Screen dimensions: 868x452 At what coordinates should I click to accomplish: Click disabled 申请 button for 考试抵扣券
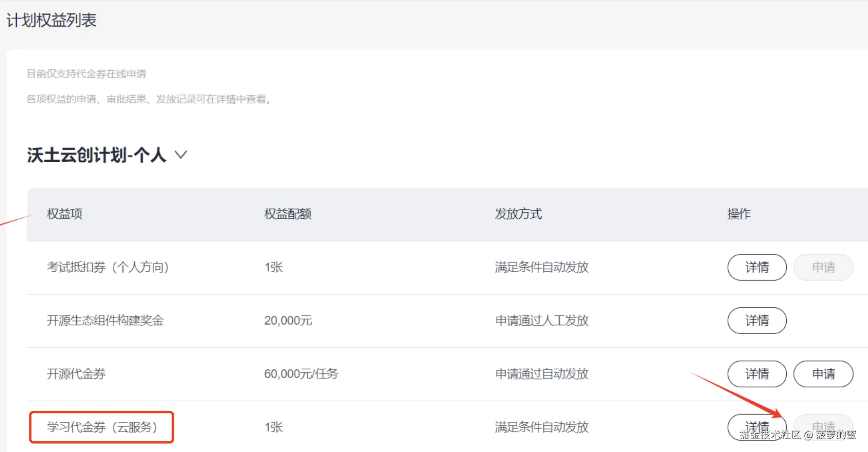[823, 267]
